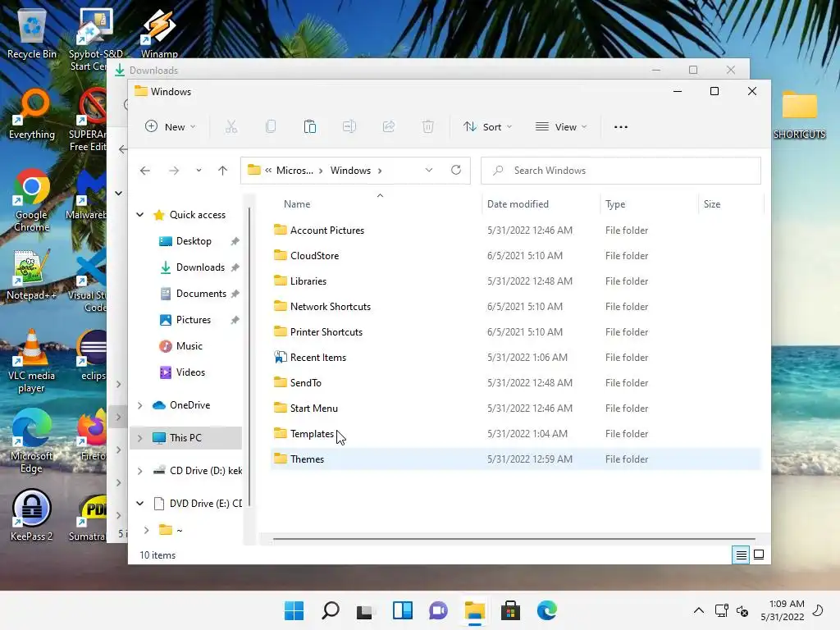Select the Recycle Bin icon
This screenshot has height=630, width=840.
pos(32,33)
